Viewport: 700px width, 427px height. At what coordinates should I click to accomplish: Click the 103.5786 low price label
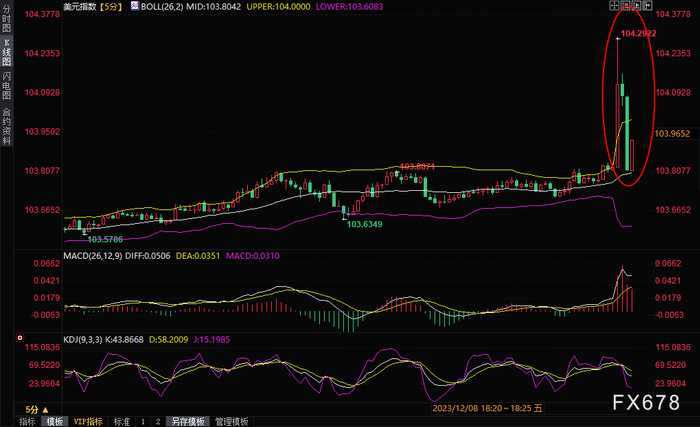(x=105, y=239)
